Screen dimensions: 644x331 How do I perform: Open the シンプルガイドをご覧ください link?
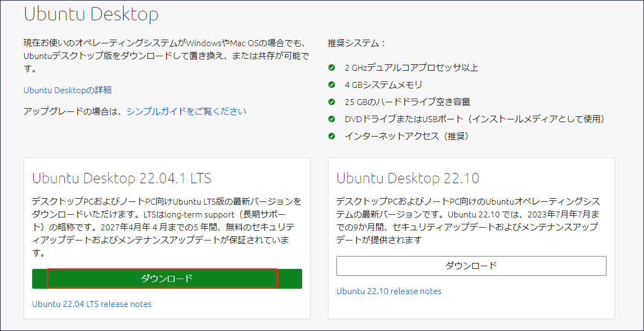point(186,111)
